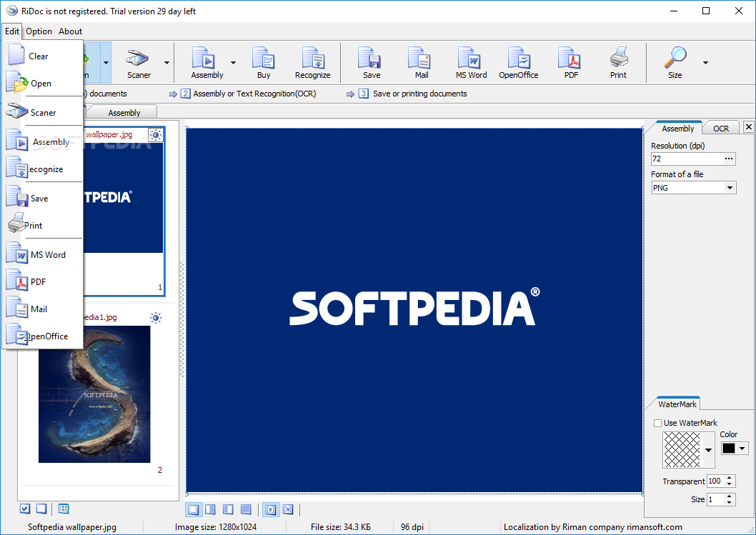756x535 pixels.
Task: Click the thumbnail grid view icon
Action: click(x=63, y=509)
